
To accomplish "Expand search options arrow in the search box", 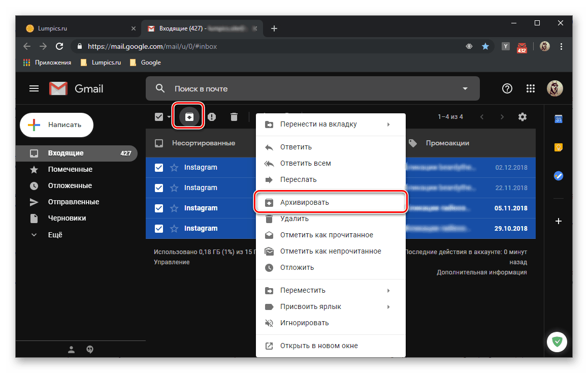I will [465, 89].
